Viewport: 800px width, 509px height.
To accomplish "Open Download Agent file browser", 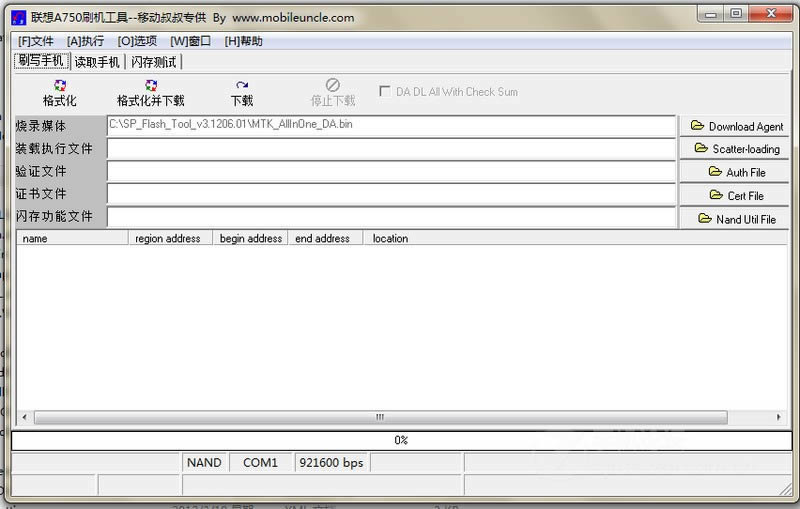I will 735,127.
